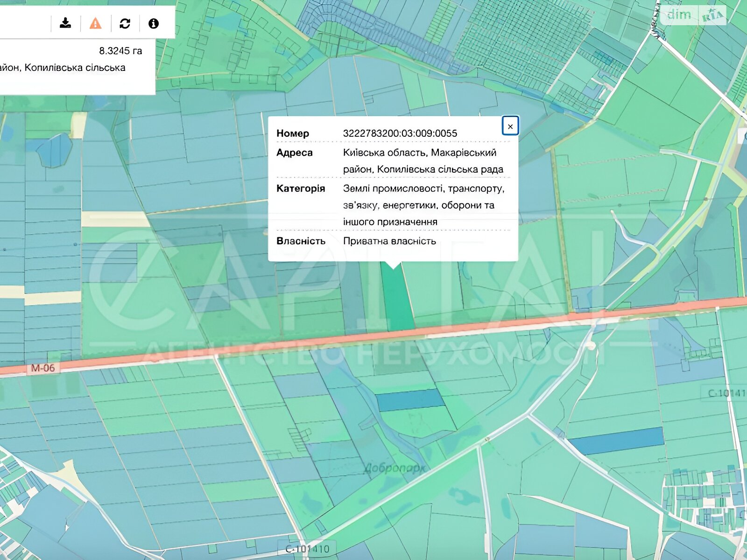Click the dim.ria logo watermark

pyautogui.click(x=694, y=15)
